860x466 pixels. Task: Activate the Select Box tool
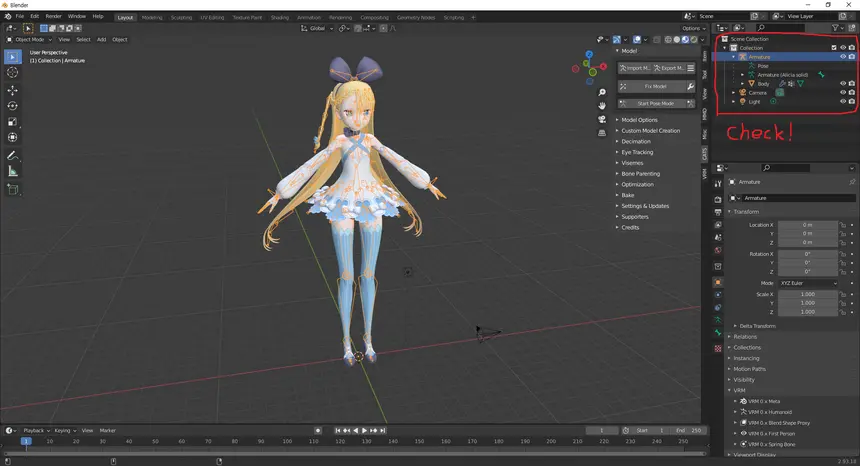[13, 56]
